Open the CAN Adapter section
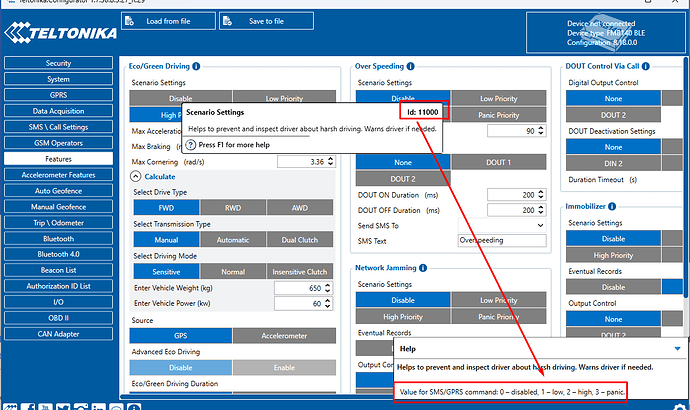Image resolution: width=690 pixels, height=410 pixels. pos(59,333)
